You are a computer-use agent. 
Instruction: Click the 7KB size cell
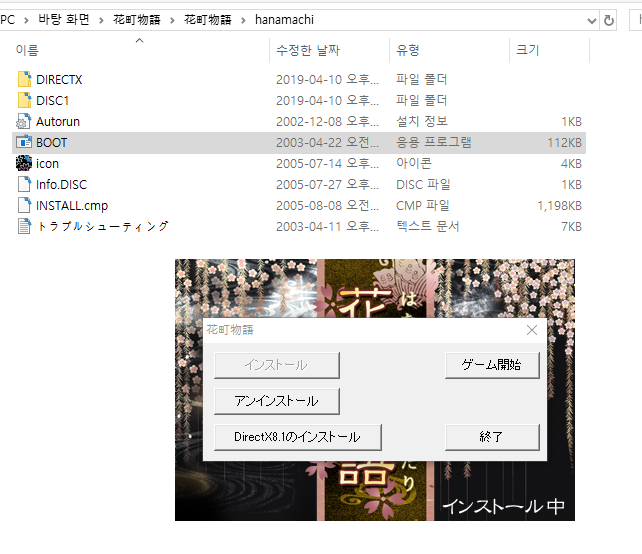tap(571, 226)
